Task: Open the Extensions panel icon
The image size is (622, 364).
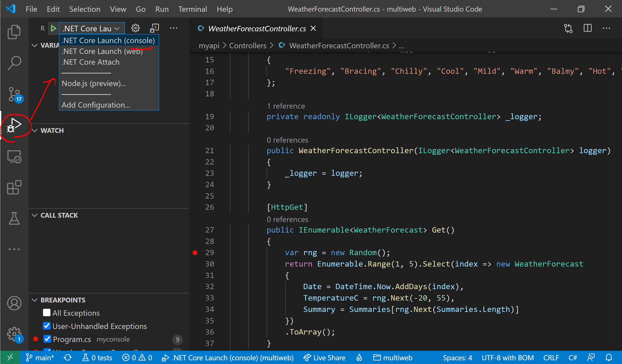Action: [13, 187]
